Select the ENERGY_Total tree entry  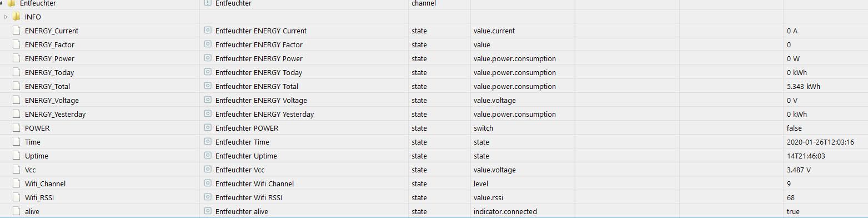(x=47, y=86)
